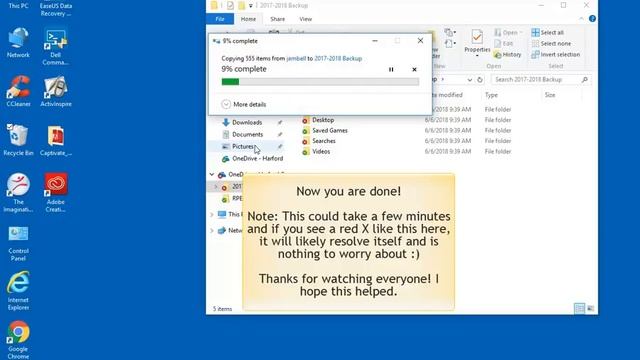Open the Easy access dropdown in ribbon
Viewport: 640px width, 360px height.
[450, 43]
